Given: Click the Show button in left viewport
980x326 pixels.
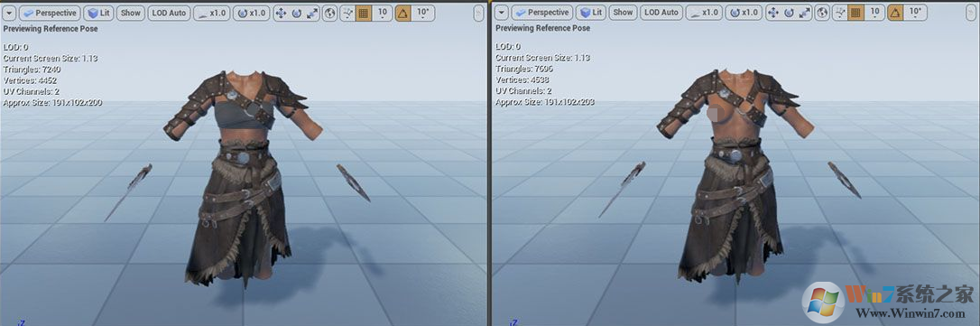Looking at the screenshot, I should point(131,13).
